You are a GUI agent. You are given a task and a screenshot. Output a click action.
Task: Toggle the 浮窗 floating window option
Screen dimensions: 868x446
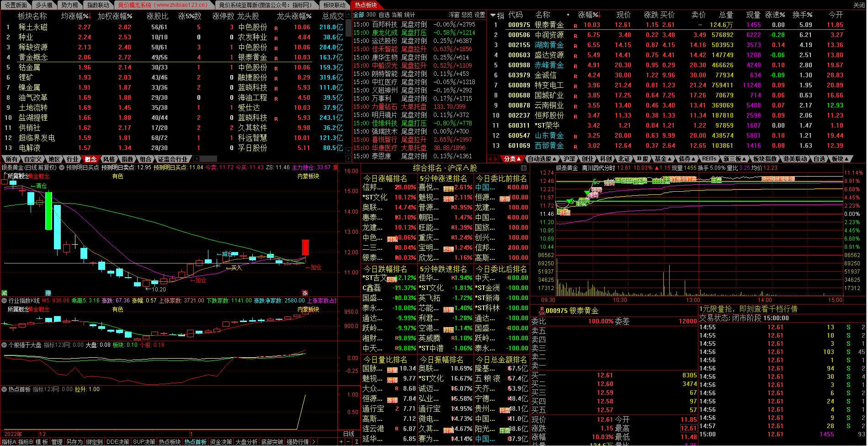(453, 15)
